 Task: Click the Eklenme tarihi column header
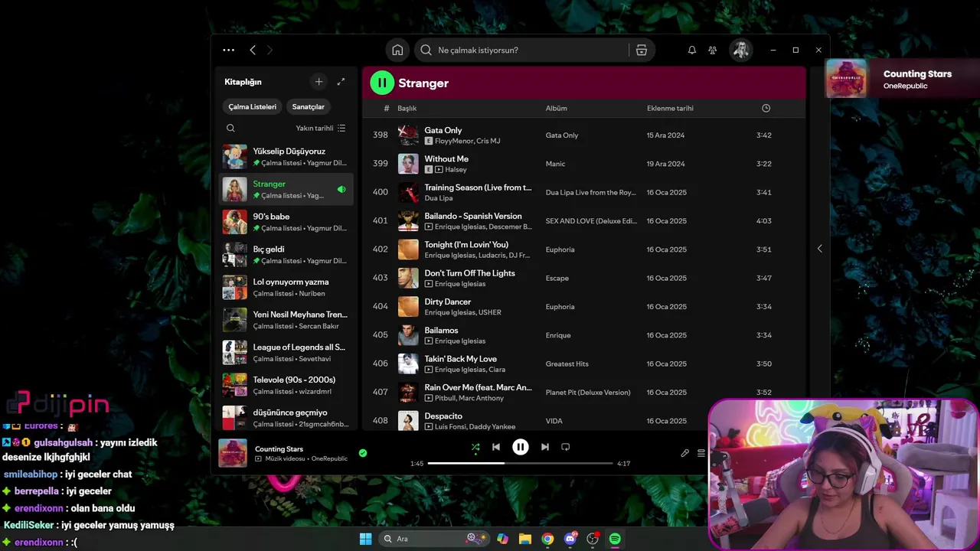(670, 109)
